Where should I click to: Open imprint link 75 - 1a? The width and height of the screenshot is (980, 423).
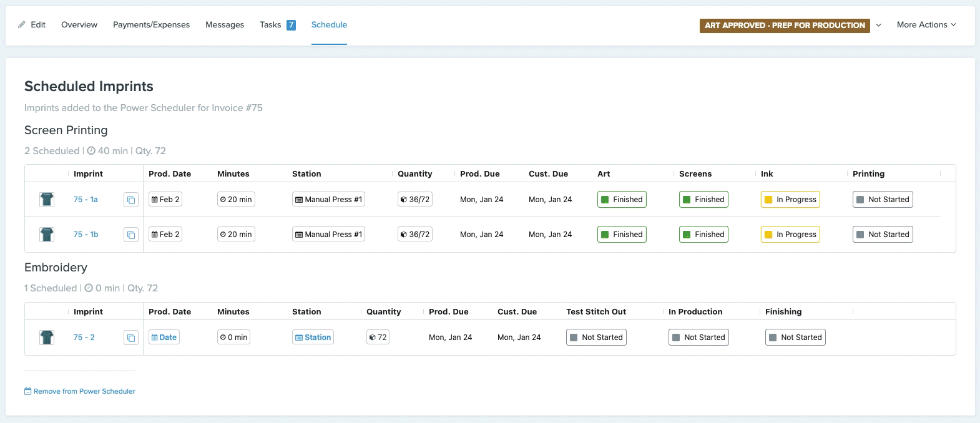point(86,200)
